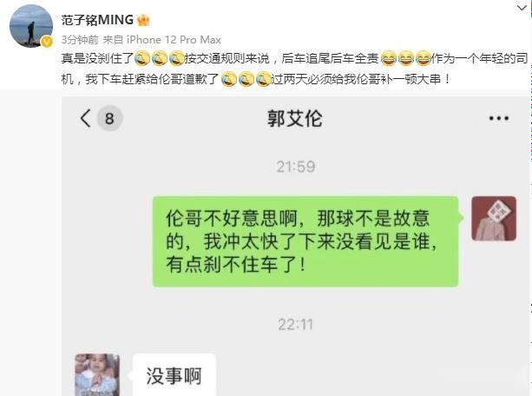Click the crown membership badge beside username

[x=143, y=20]
